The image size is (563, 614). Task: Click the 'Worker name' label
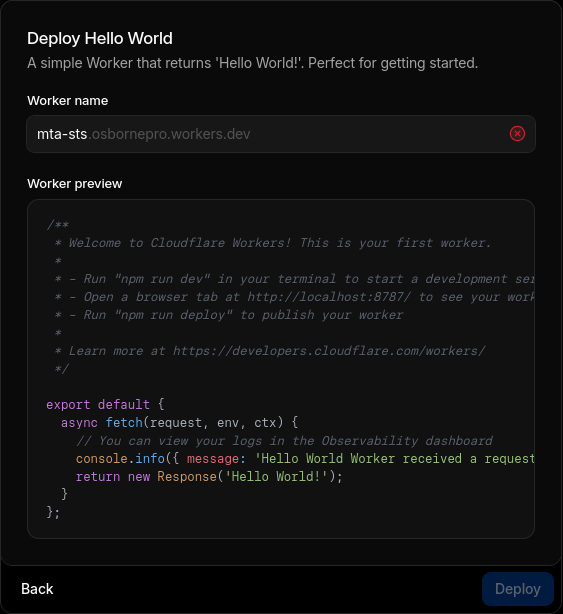(67, 101)
